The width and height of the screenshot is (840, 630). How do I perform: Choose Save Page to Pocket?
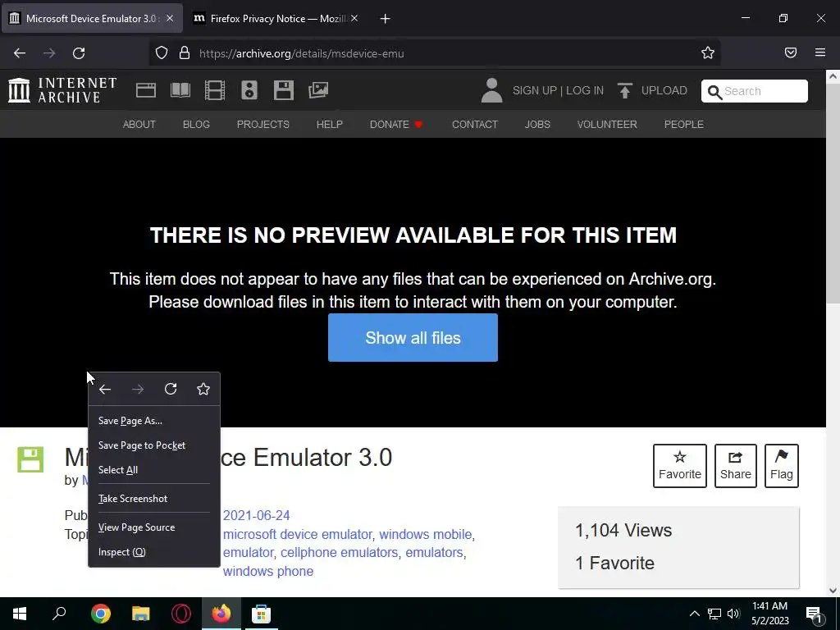154,445
